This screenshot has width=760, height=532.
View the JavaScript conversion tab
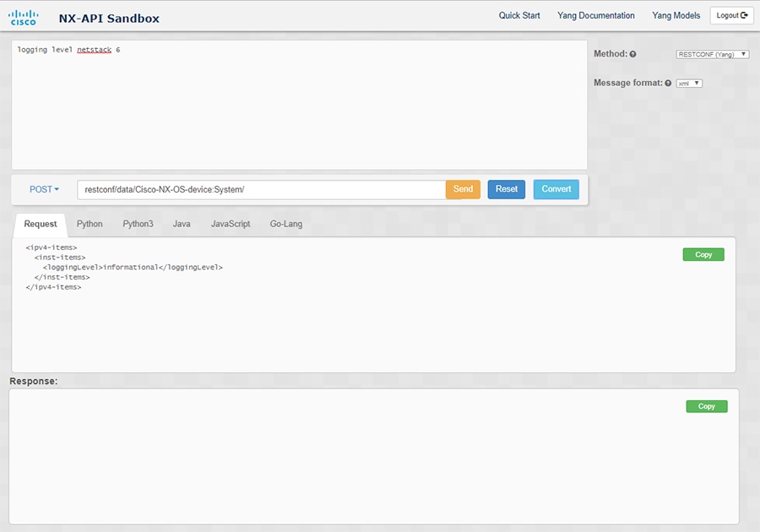[229, 224]
